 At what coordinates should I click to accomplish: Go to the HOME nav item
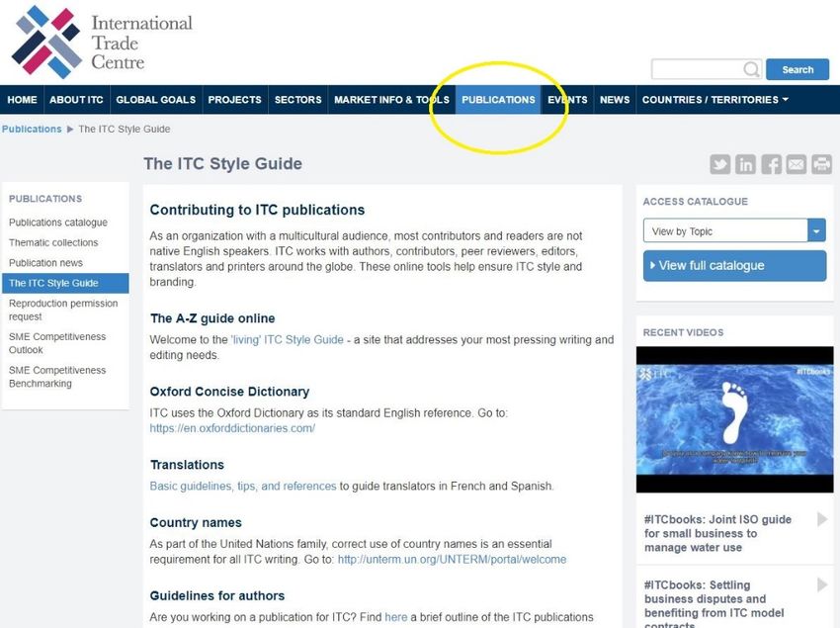point(22,100)
